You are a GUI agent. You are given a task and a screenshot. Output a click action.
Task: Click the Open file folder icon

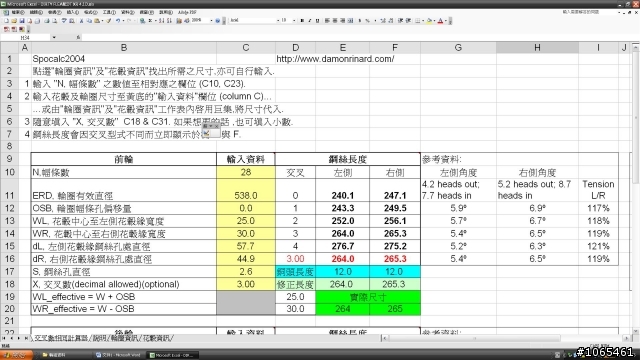pos(14,21)
